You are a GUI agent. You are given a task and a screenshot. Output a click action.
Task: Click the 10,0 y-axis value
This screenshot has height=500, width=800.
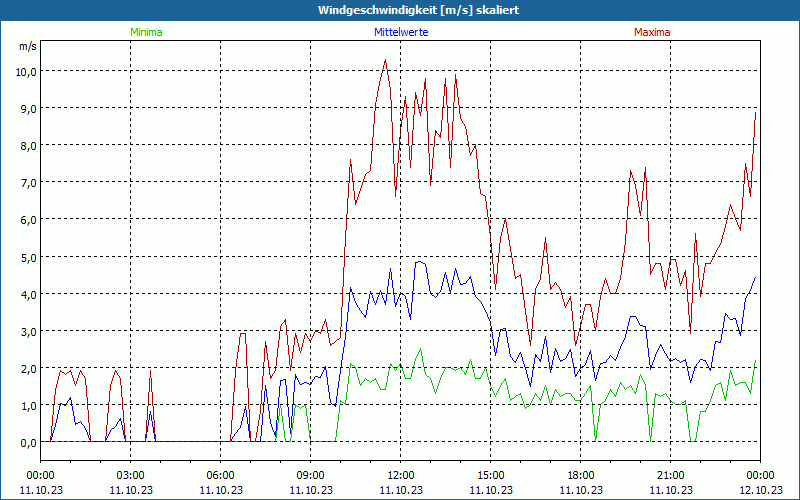click(26, 71)
